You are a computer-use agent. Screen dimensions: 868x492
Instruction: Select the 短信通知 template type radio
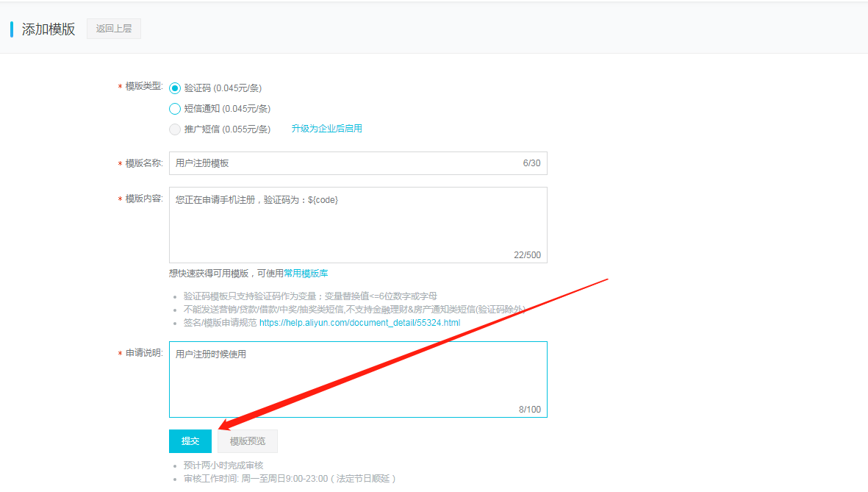(175, 109)
